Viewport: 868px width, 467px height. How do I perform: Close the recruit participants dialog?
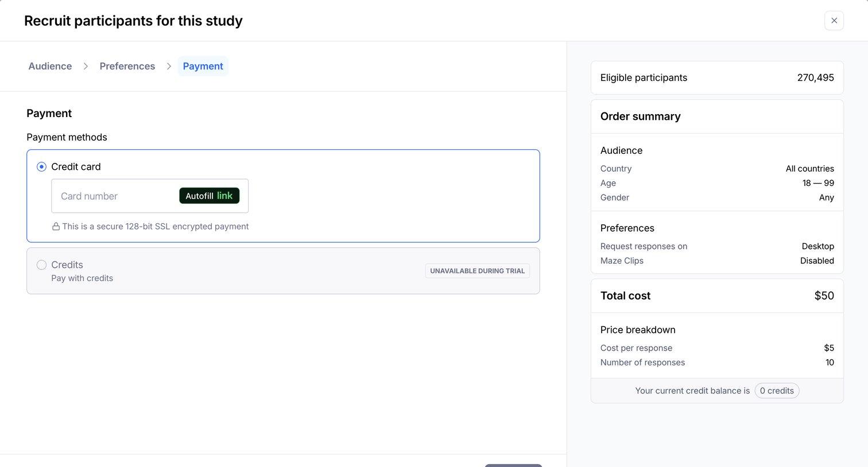pos(834,21)
